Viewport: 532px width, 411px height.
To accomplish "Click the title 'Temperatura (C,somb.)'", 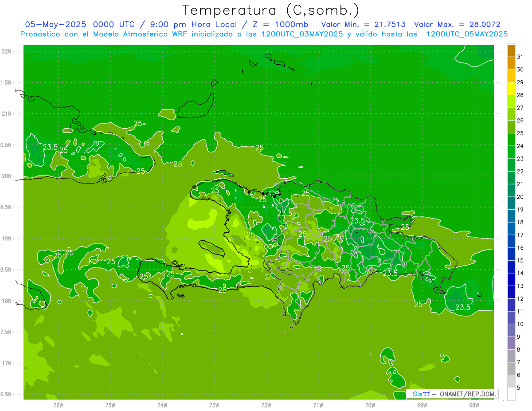I will click(x=270, y=10).
